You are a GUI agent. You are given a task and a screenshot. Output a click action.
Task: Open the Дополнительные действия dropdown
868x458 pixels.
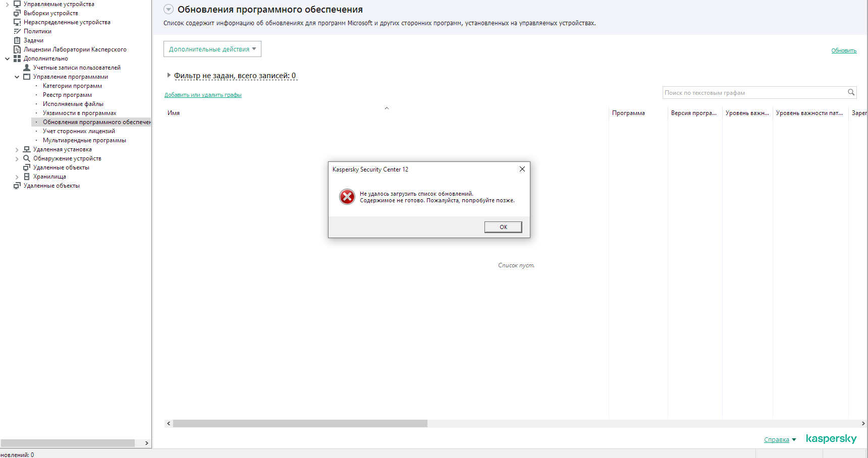pyautogui.click(x=212, y=49)
